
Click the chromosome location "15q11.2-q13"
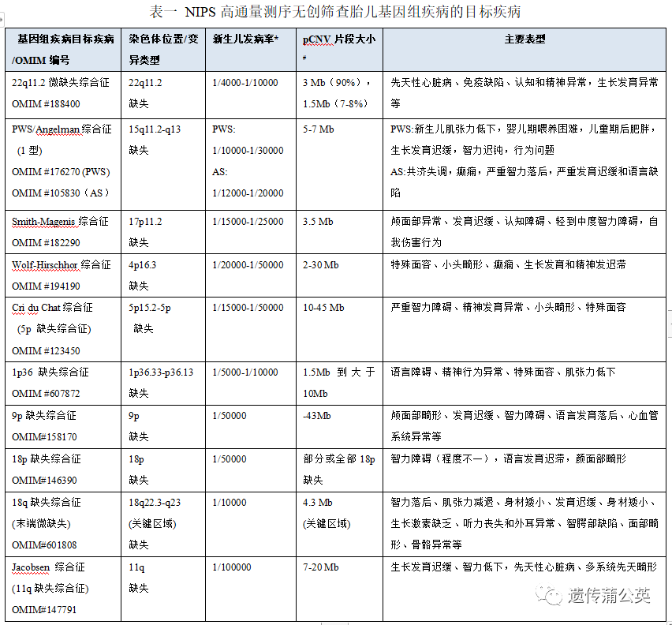(x=155, y=129)
